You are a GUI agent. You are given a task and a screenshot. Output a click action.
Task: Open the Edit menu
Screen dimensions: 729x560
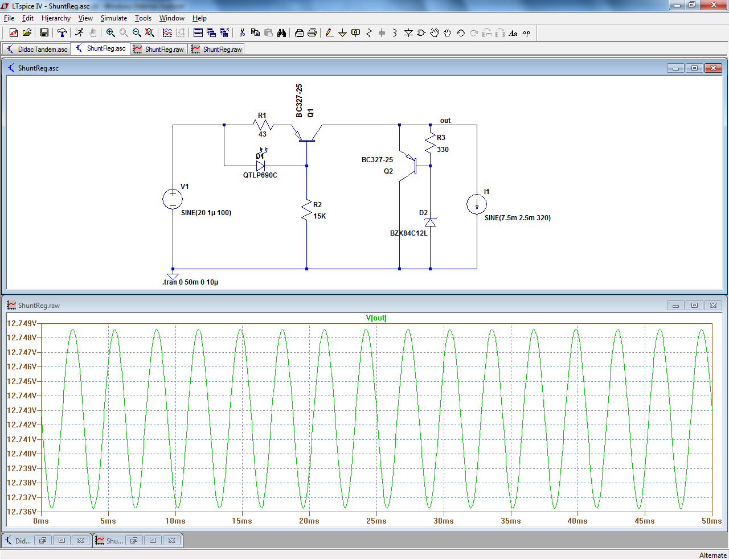pos(28,18)
